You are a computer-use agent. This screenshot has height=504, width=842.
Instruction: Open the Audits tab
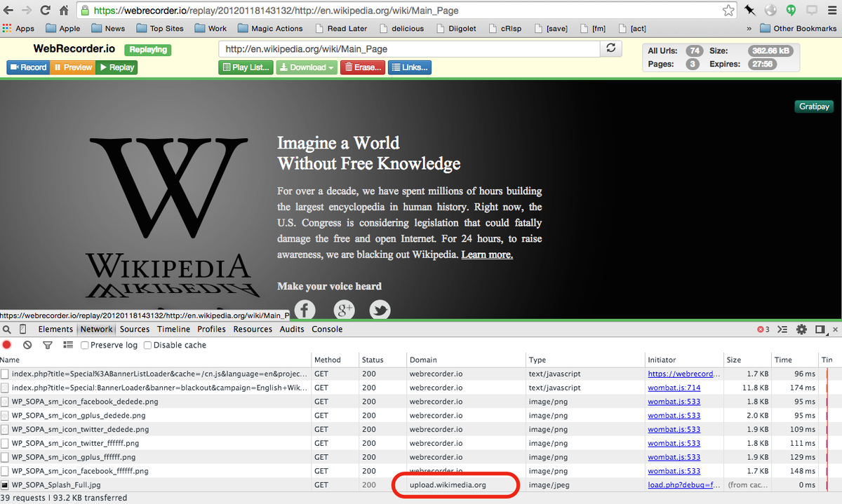[292, 329]
